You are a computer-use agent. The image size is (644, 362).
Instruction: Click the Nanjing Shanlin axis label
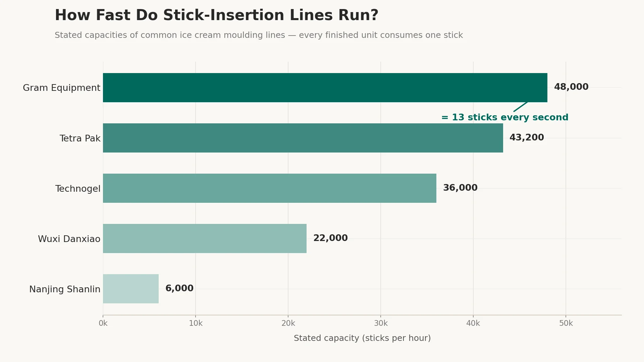point(65,289)
